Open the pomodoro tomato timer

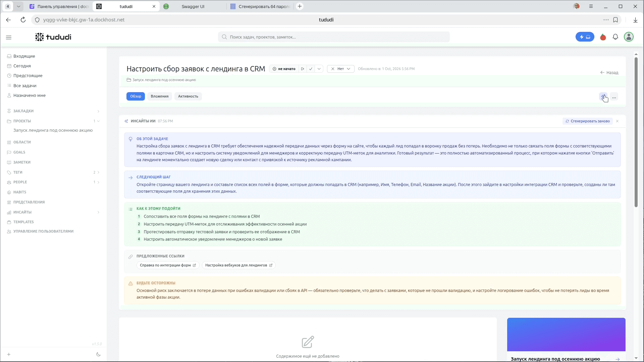[x=603, y=37]
